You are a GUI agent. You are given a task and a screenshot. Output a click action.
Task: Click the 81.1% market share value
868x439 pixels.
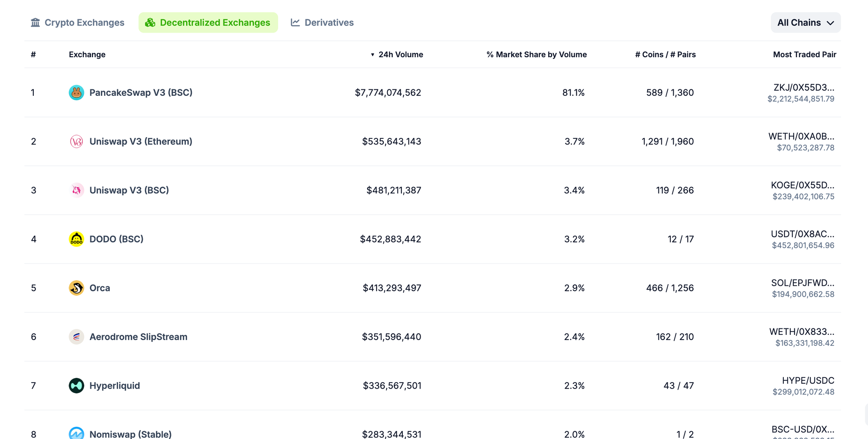coord(573,92)
